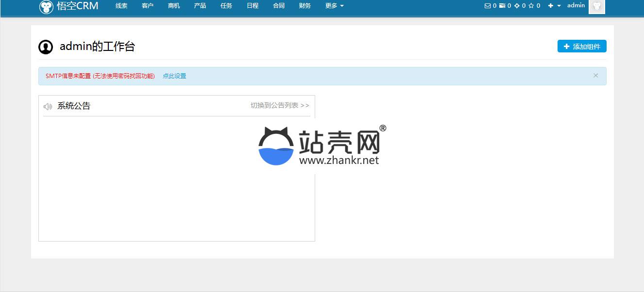Click the 系统公告 panel heading
The height and width of the screenshot is (292, 644).
(x=74, y=106)
